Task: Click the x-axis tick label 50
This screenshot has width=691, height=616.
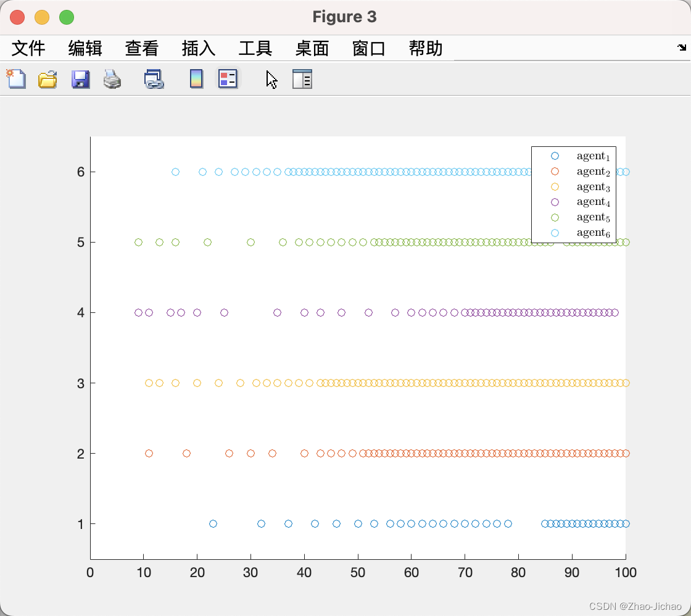Action: click(x=358, y=572)
